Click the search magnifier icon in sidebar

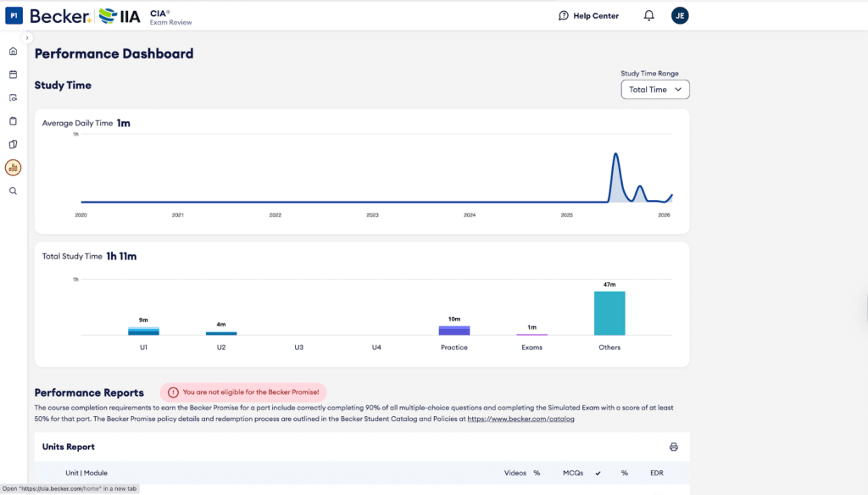click(x=13, y=191)
